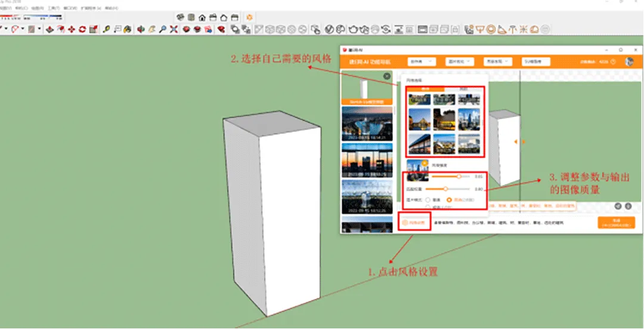The image size is (644, 329).
Task: Select the 普通 image quality radio button
Action: coord(428,200)
